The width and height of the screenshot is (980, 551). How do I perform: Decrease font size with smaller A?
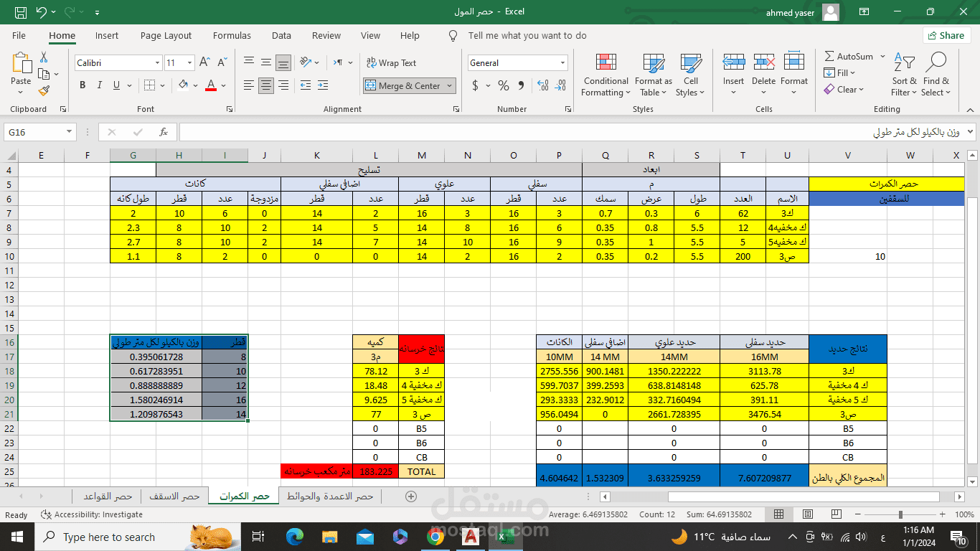[222, 62]
